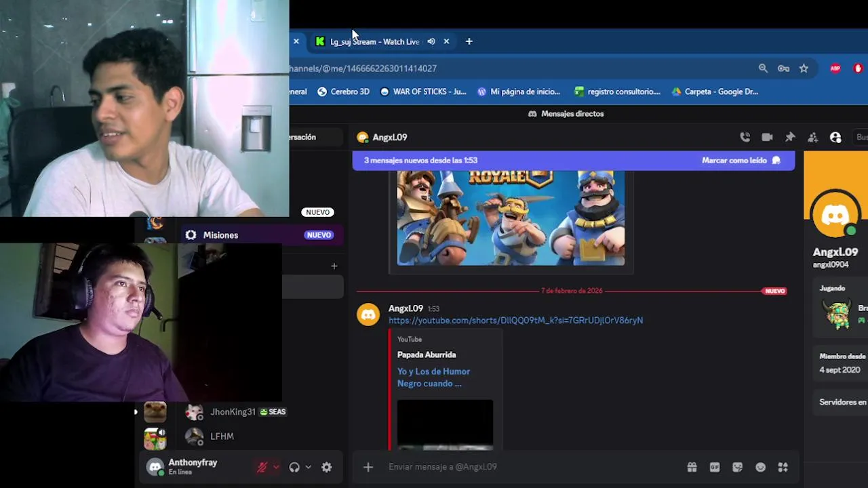Screen dimensions: 868x488
Task: Toggle deafen headphones icon
Action: pyautogui.click(x=294, y=467)
